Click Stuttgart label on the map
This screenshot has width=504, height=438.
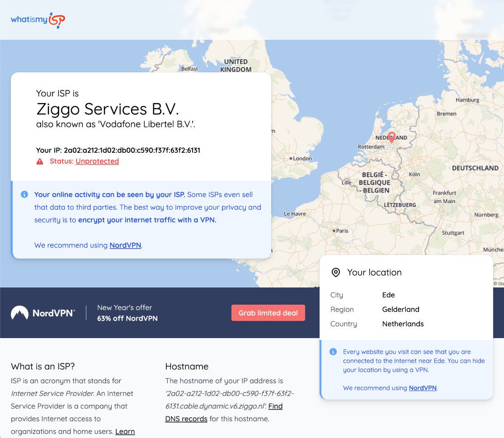pyautogui.click(x=453, y=233)
